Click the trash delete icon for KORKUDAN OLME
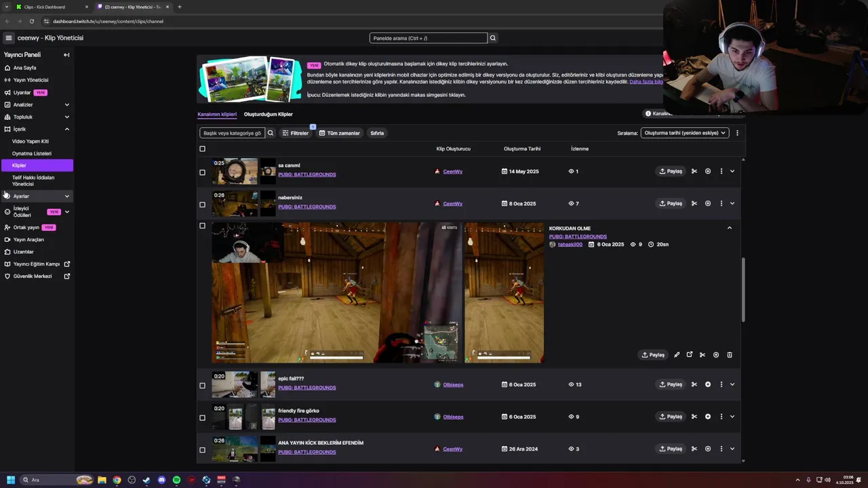This screenshot has width=868, height=488. [730, 354]
